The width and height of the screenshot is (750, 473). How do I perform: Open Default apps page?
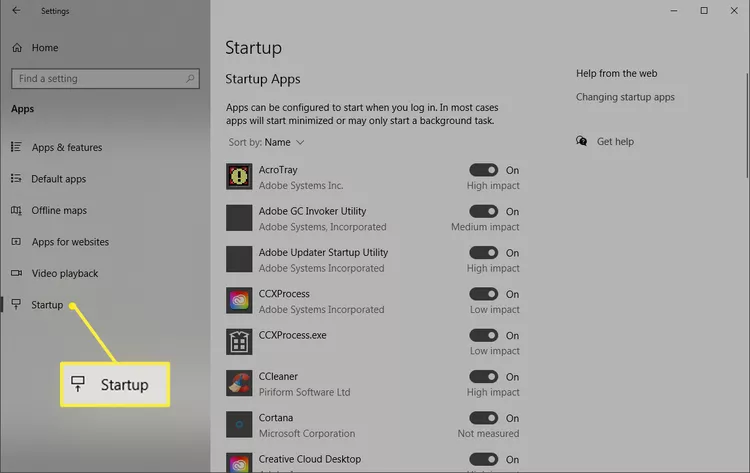pos(58,179)
